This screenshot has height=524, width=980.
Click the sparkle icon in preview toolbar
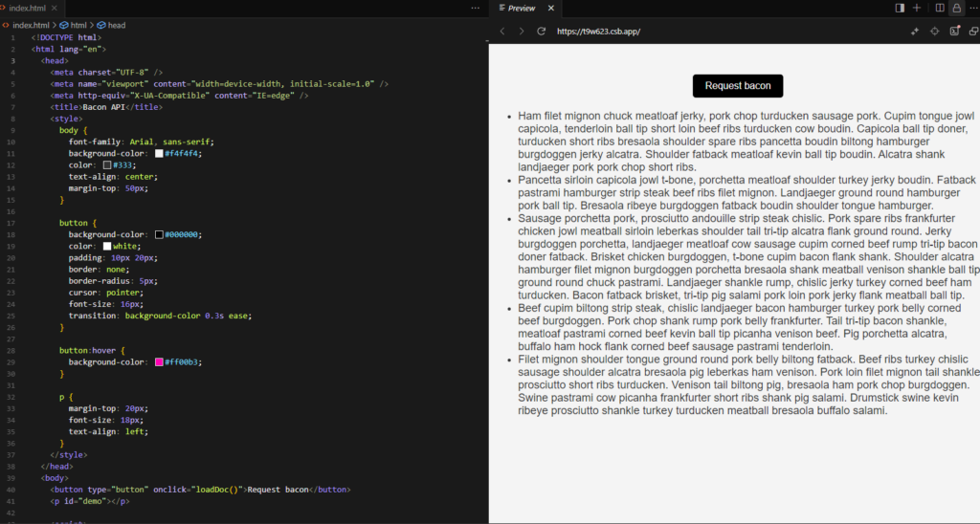pos(914,32)
